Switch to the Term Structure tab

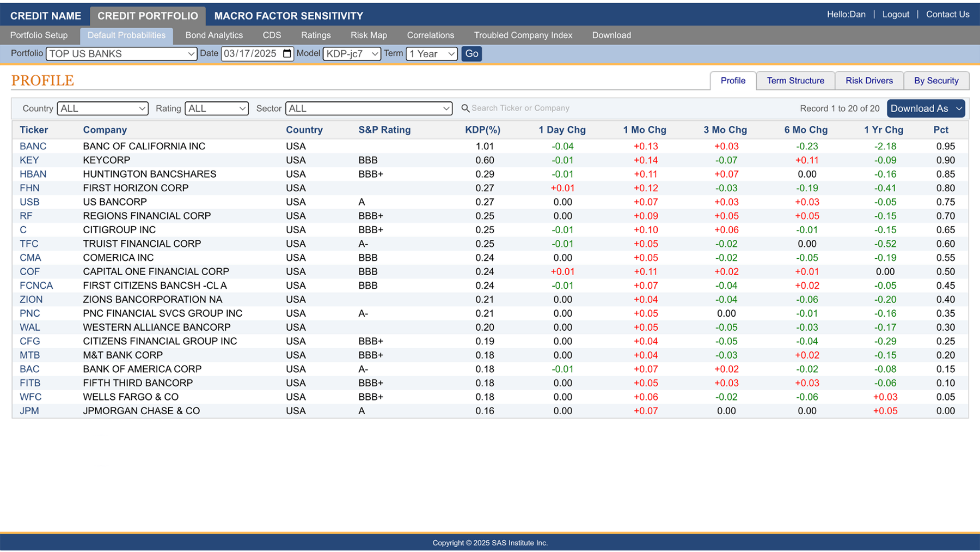click(795, 80)
